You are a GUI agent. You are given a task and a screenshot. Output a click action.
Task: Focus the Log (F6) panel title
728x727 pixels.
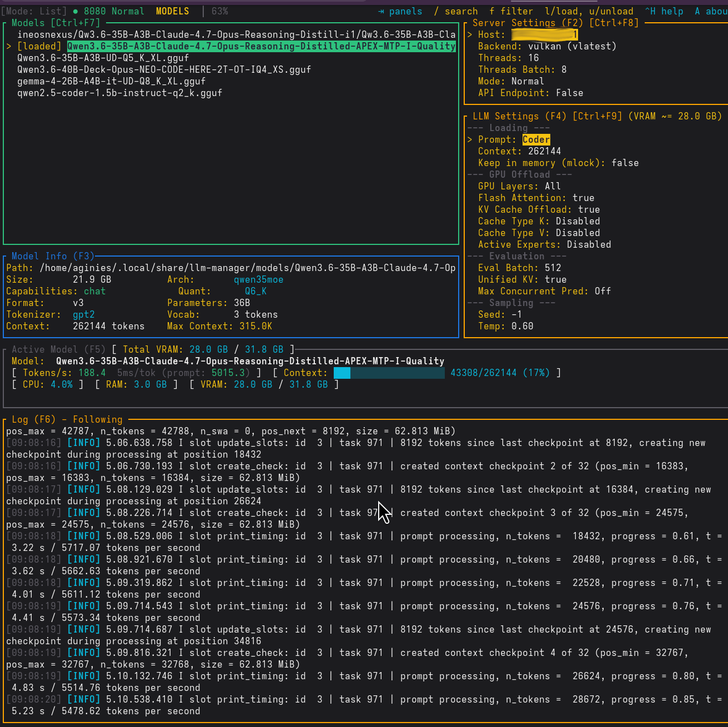(x=67, y=419)
